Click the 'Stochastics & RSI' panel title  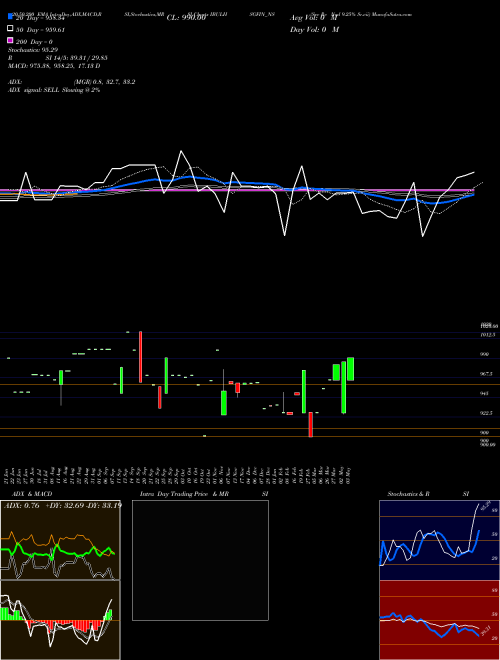coord(428,494)
